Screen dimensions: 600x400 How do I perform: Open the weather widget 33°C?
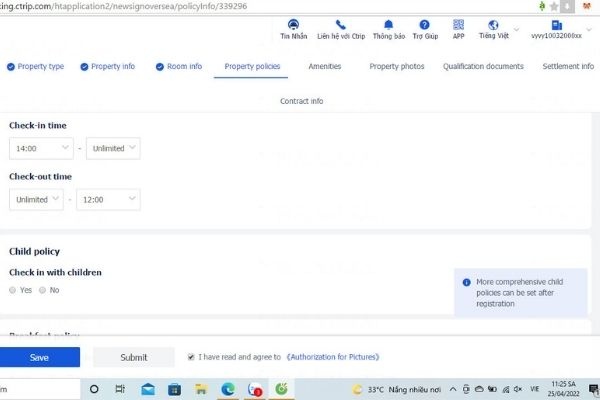pyautogui.click(x=396, y=390)
